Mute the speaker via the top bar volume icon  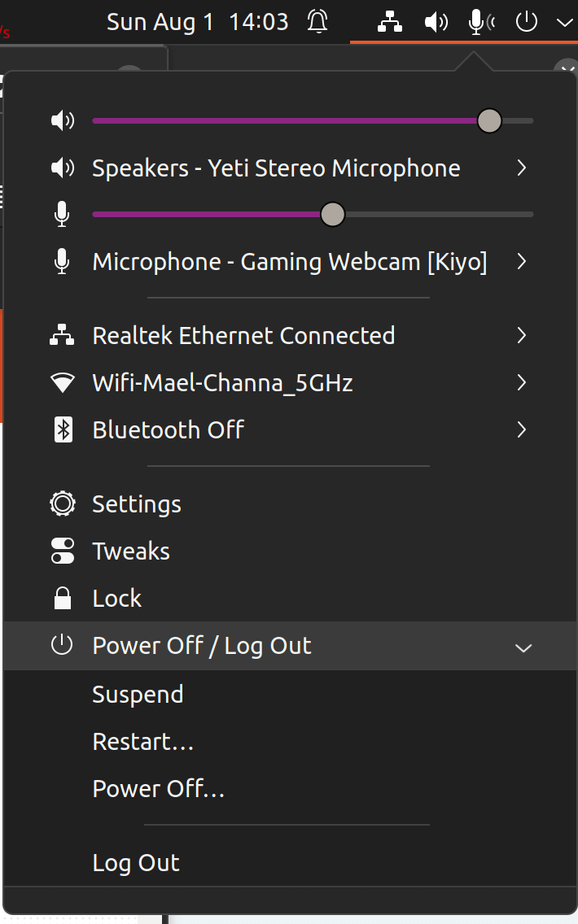(436, 22)
